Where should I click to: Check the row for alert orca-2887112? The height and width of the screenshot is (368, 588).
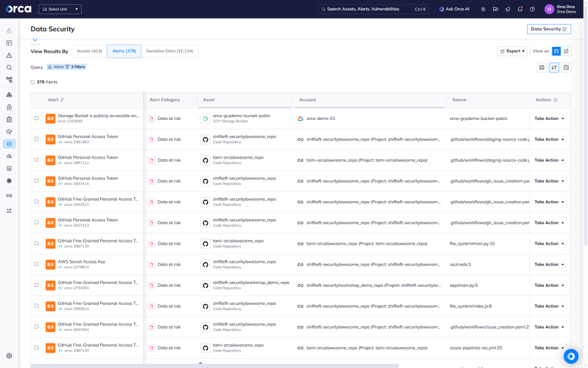click(36, 160)
